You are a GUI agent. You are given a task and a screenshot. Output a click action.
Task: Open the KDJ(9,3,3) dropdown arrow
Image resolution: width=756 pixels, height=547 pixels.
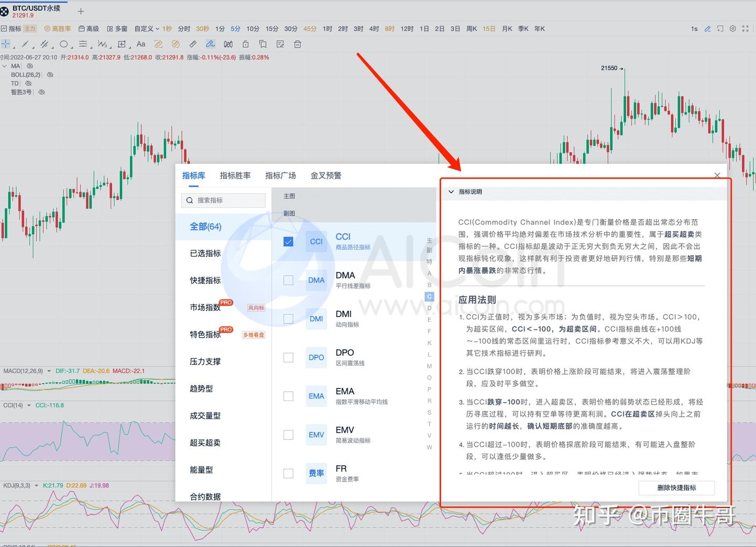36,486
